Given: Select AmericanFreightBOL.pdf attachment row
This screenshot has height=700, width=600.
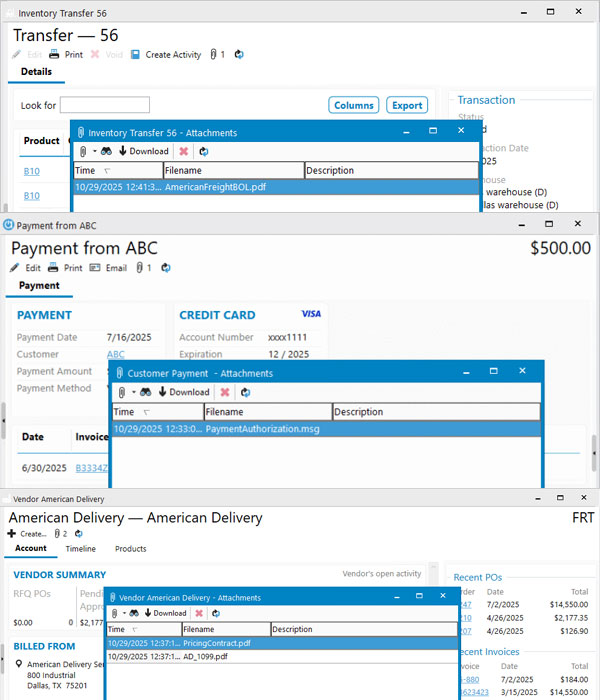Looking at the screenshot, I should 276,187.
